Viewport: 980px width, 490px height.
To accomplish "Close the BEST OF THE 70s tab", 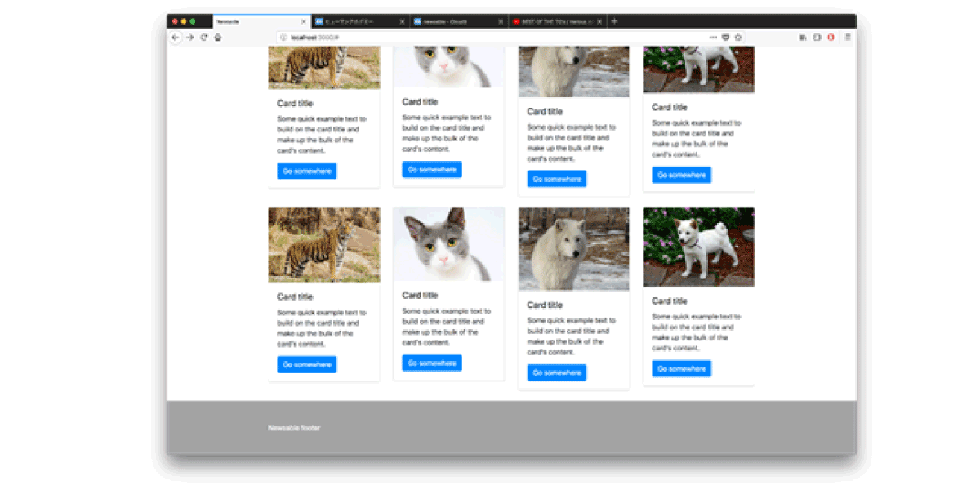I will point(599,21).
